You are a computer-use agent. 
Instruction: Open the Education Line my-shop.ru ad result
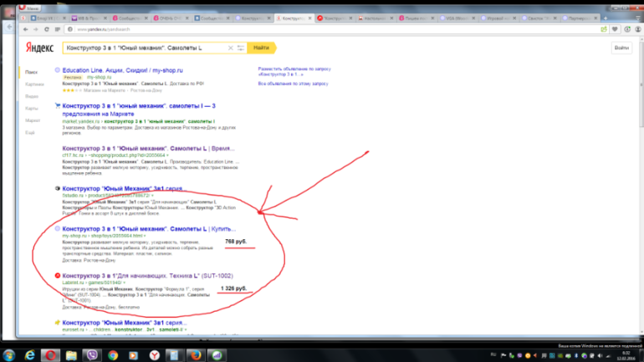(x=125, y=69)
